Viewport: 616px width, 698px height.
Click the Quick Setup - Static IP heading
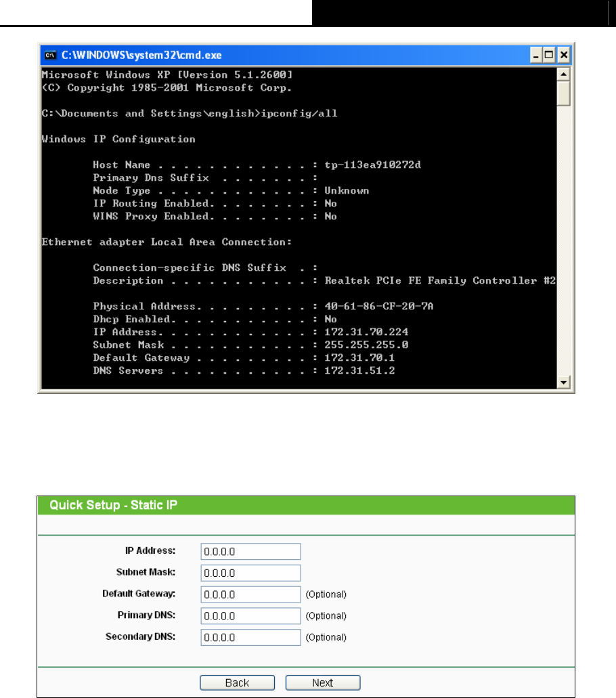point(113,505)
